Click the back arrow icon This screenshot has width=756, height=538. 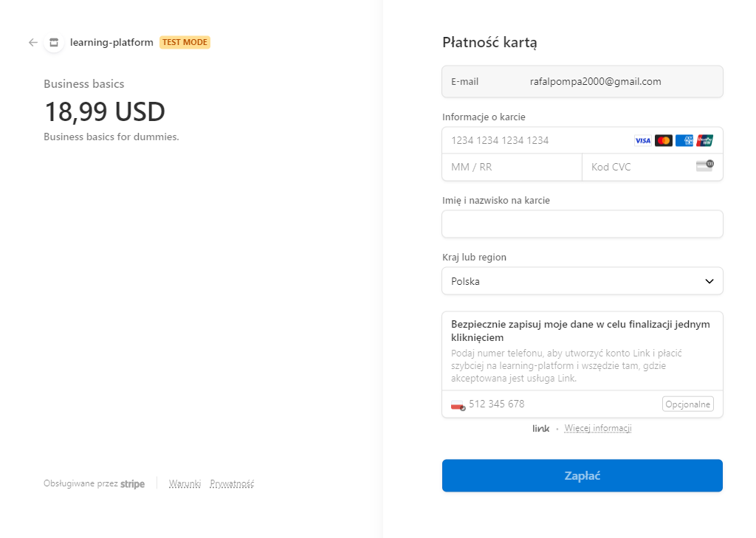tap(32, 42)
